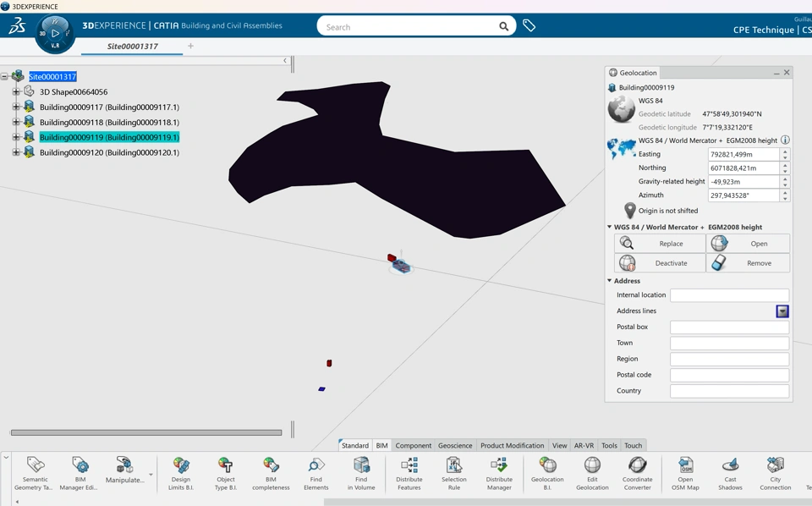
Task: Activate Find in Volume tool
Action: coord(361,473)
